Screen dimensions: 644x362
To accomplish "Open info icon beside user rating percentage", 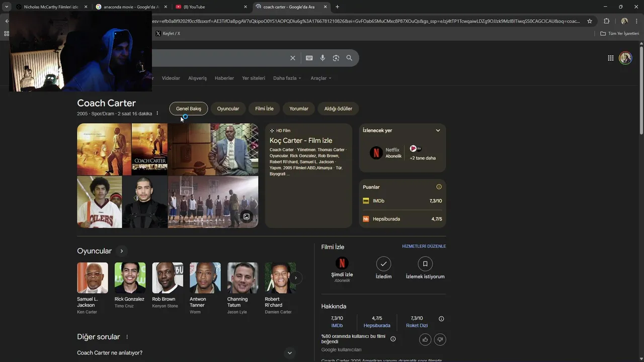I will point(393,339).
